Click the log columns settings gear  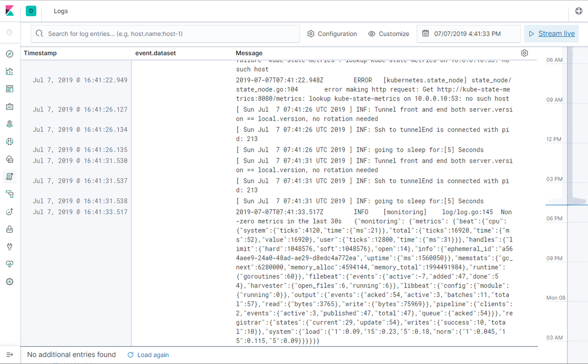point(524,53)
